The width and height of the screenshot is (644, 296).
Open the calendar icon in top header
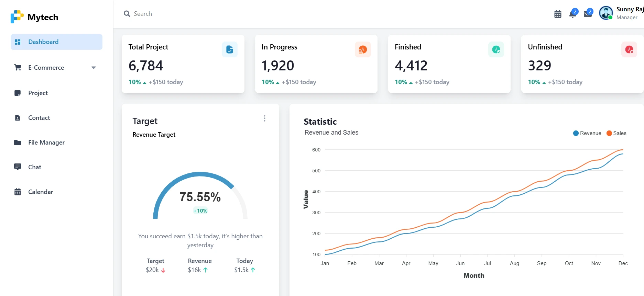pyautogui.click(x=558, y=14)
